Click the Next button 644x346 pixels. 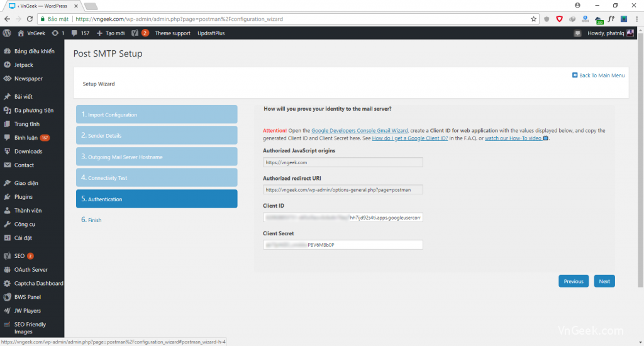coord(604,281)
